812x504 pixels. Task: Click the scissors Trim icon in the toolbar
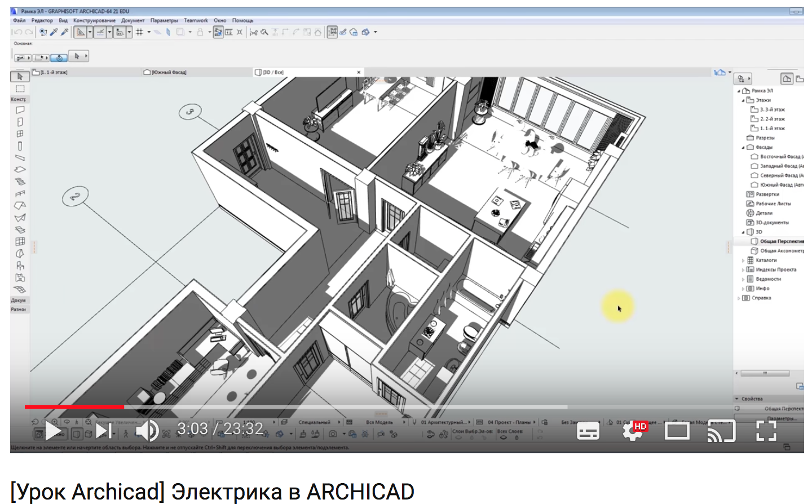253,32
